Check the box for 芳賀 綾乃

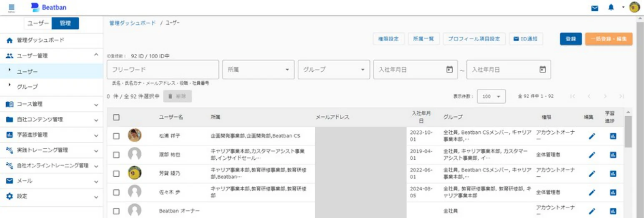117,173
